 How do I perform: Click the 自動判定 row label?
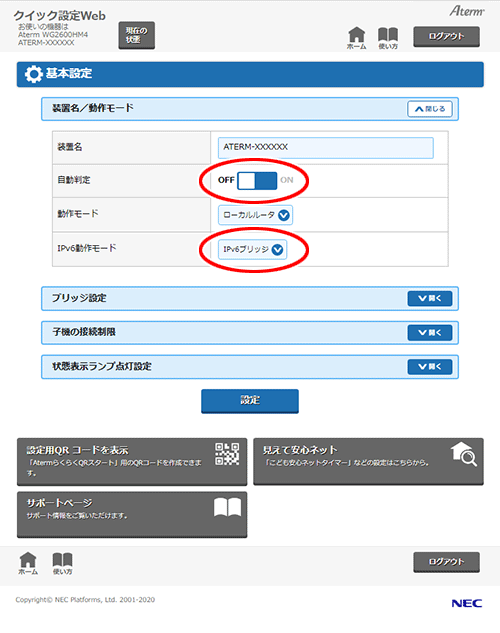click(x=74, y=180)
